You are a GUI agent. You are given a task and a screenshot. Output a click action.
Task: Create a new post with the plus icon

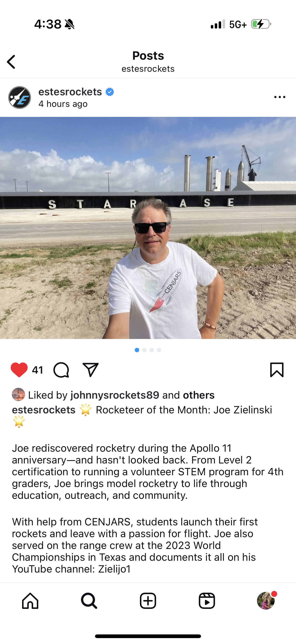coord(148,601)
